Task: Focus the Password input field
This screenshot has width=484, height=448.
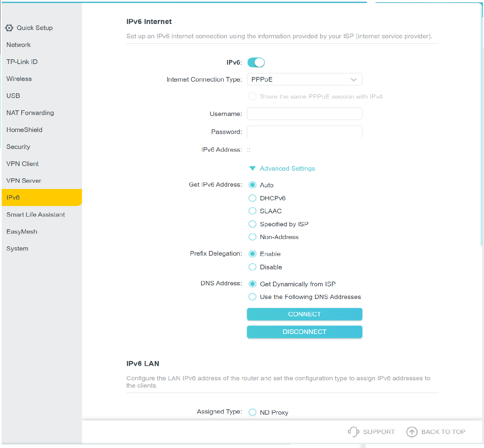Action: point(304,132)
